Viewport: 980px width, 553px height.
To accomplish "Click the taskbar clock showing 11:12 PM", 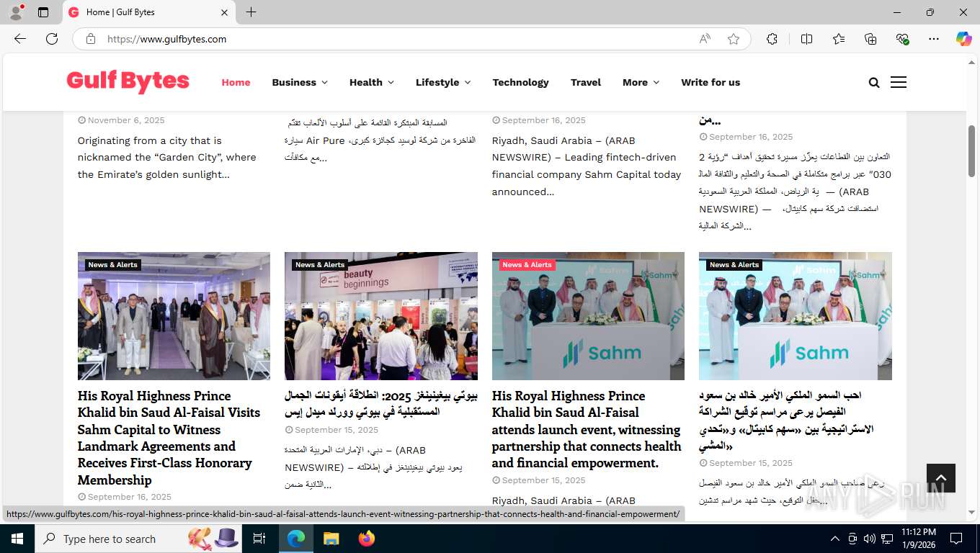I will tap(919, 539).
